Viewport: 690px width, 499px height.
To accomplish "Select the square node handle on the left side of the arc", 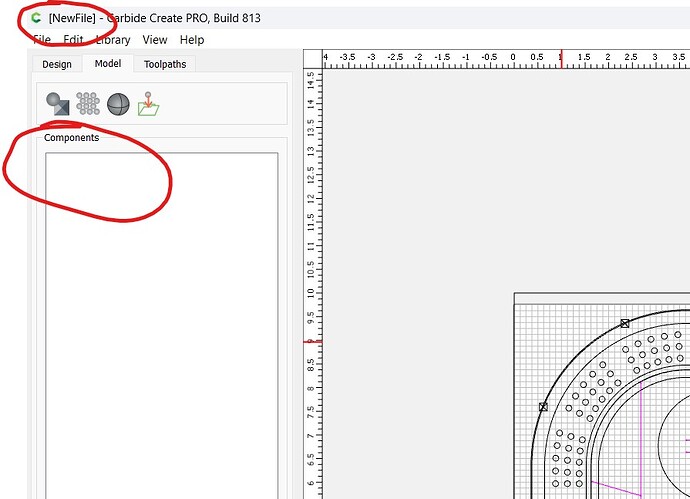I will (543, 407).
